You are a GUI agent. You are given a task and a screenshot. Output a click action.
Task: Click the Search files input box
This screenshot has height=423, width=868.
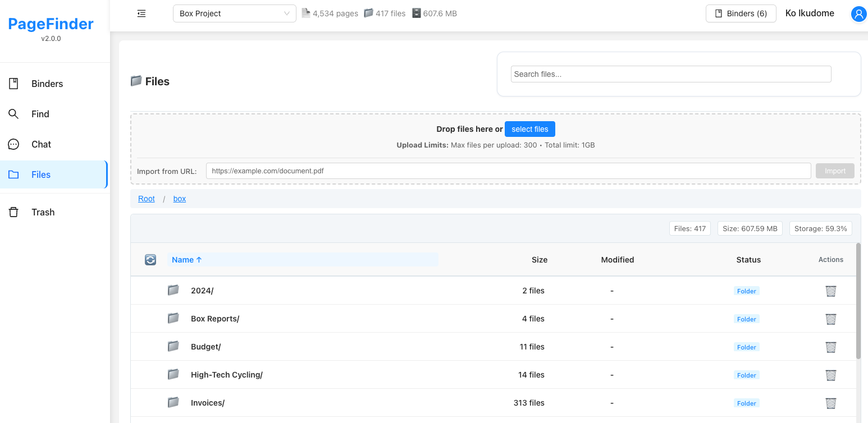[x=671, y=73]
